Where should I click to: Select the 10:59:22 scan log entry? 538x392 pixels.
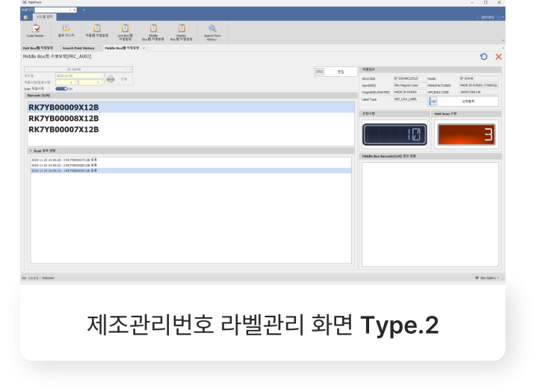(x=191, y=165)
